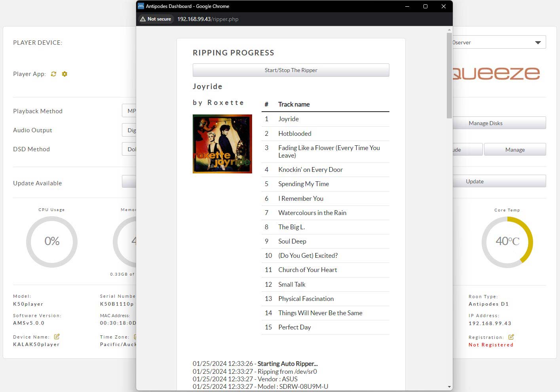Click the scrollbar down arrow
This screenshot has width=560, height=392.
pyautogui.click(x=449, y=387)
